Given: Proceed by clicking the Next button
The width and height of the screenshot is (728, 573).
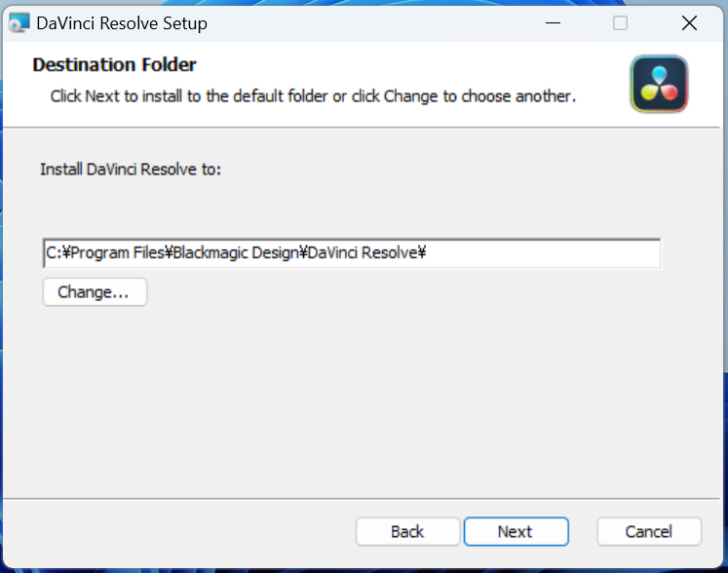Looking at the screenshot, I should click(516, 531).
